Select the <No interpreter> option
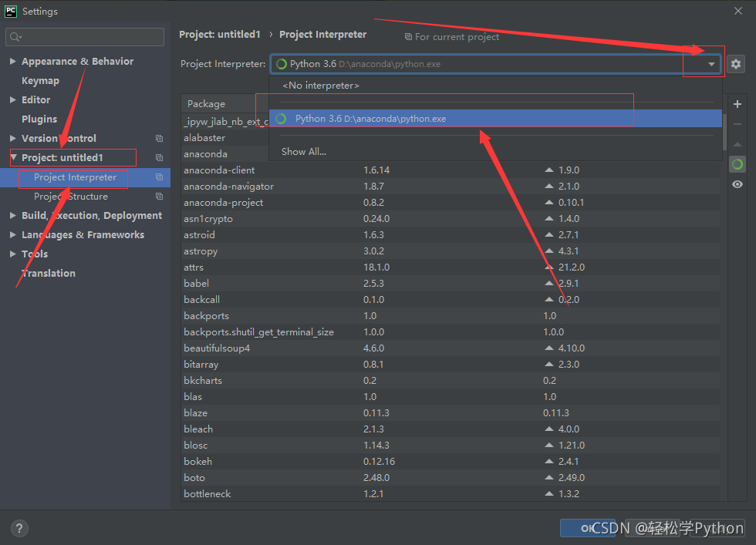This screenshot has width=756, height=545. [495, 86]
